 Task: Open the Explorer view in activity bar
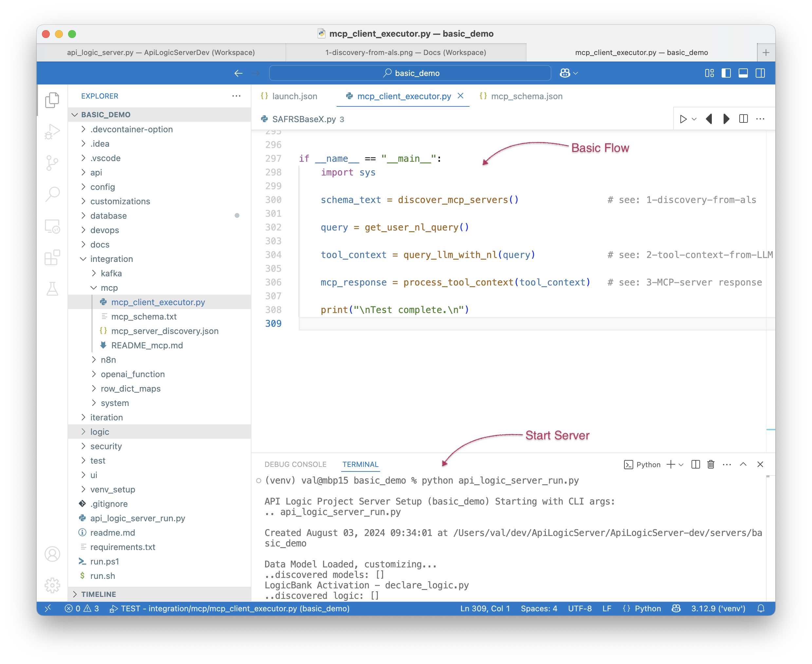[x=52, y=100]
